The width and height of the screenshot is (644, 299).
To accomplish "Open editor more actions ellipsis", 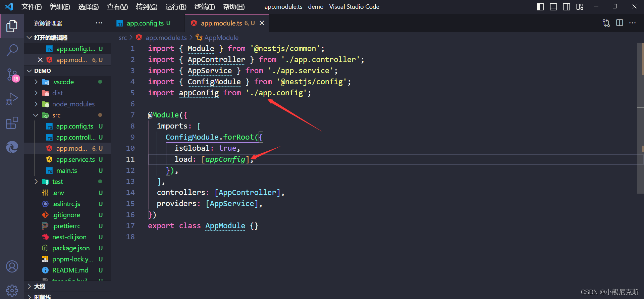I will [x=633, y=23].
